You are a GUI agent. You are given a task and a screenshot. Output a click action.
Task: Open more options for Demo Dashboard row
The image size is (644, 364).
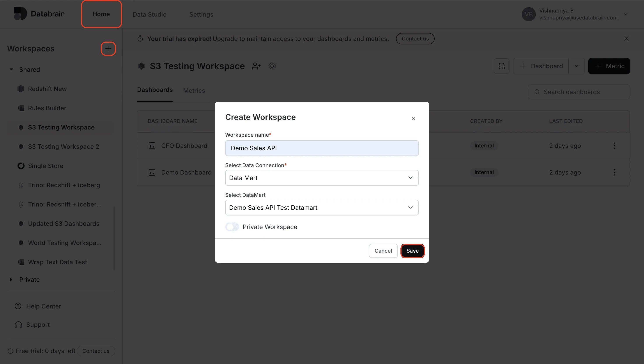tap(614, 173)
